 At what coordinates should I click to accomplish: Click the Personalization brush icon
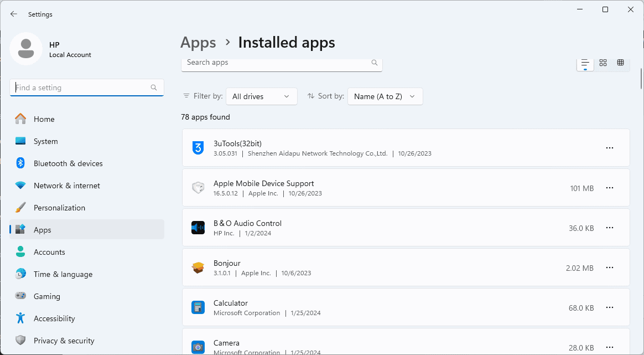(x=20, y=207)
